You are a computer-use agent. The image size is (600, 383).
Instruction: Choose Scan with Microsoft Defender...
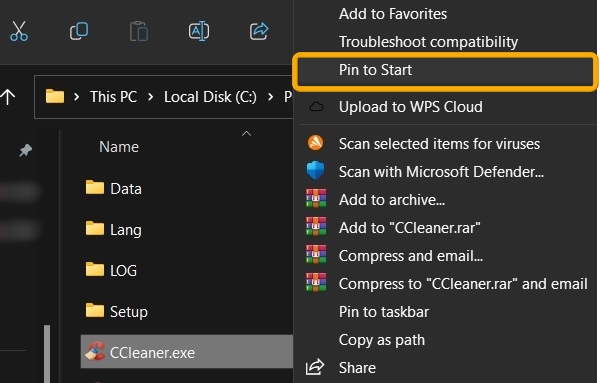[x=441, y=172]
